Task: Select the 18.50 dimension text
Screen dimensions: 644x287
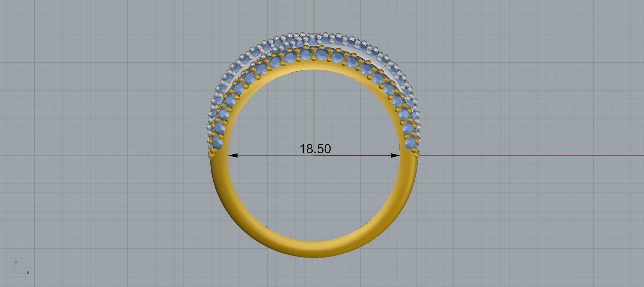Action: click(x=315, y=149)
